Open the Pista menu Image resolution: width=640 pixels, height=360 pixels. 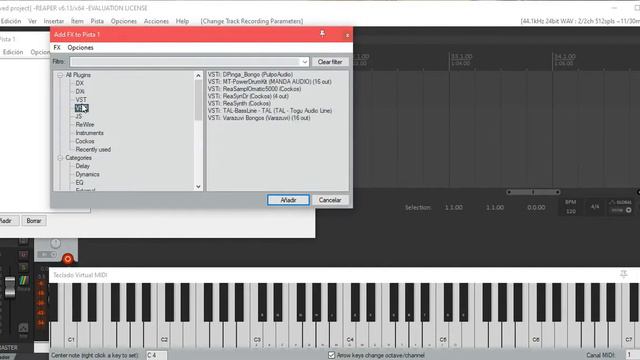pyautogui.click(x=97, y=21)
